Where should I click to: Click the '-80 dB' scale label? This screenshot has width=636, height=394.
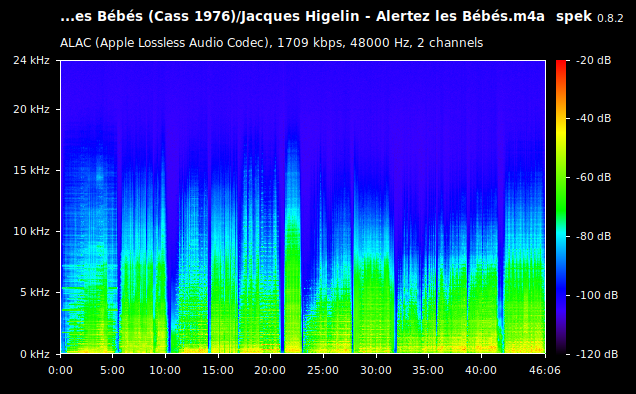coord(593,236)
